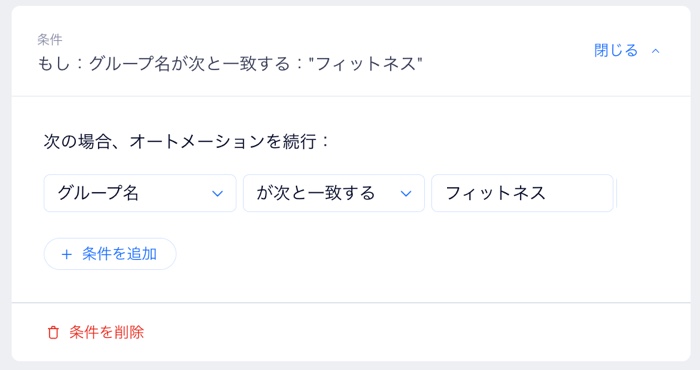The image size is (700, 370).
Task: Click the trash can icon beside 条件を削除
Action: [53, 333]
